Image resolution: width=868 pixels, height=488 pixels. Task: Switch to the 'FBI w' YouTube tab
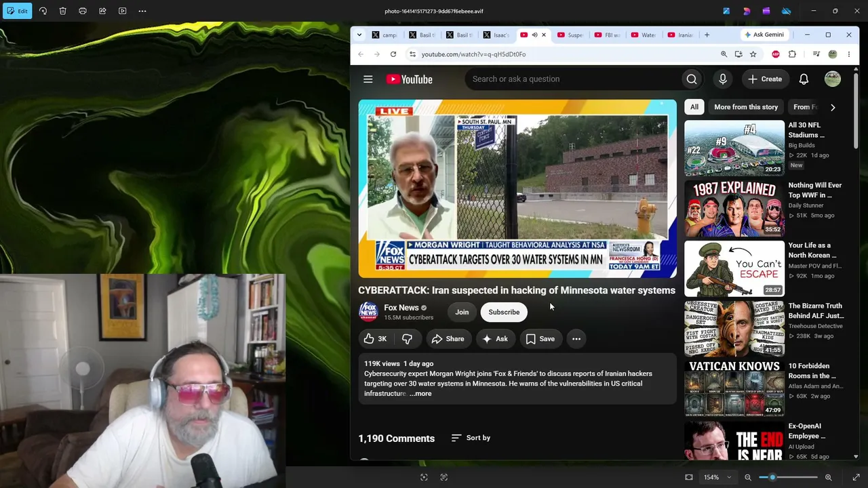coord(608,35)
